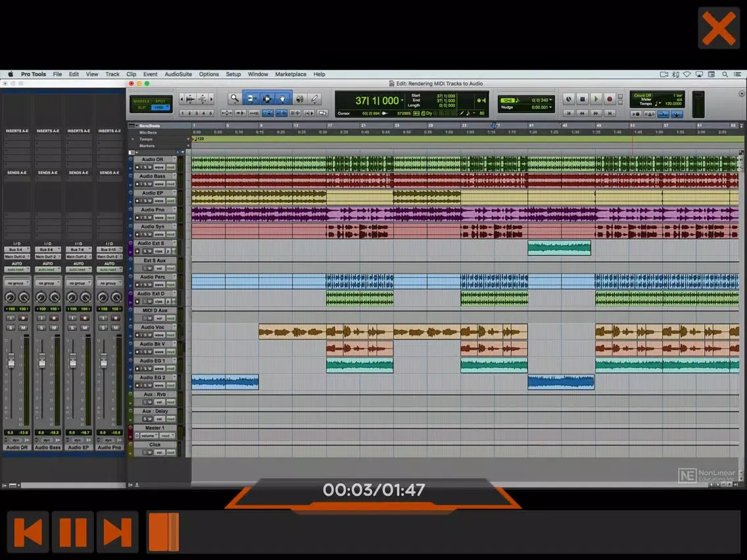Click the Aux : Rvb track name

155,394
